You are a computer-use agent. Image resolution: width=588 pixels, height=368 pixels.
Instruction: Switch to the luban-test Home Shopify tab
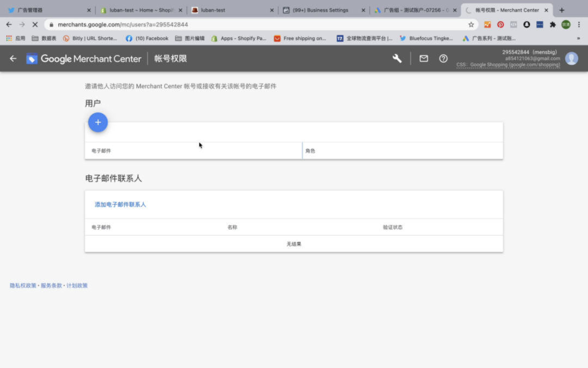tap(140, 10)
